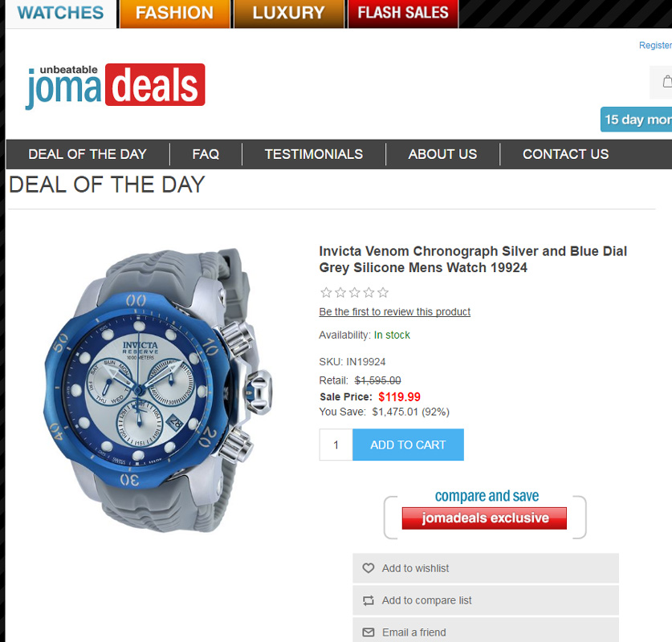This screenshot has height=642, width=672.
Task: Open the Watches tab
Action: pos(60,14)
